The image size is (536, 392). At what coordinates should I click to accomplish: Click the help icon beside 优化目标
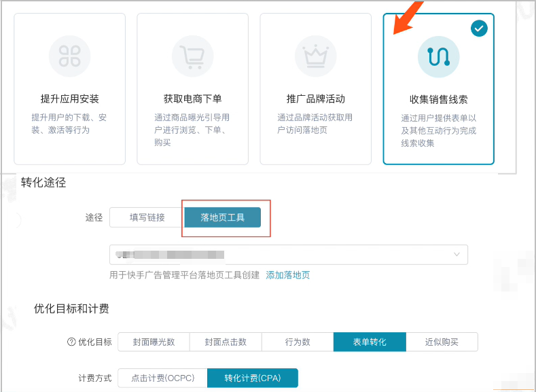71,342
